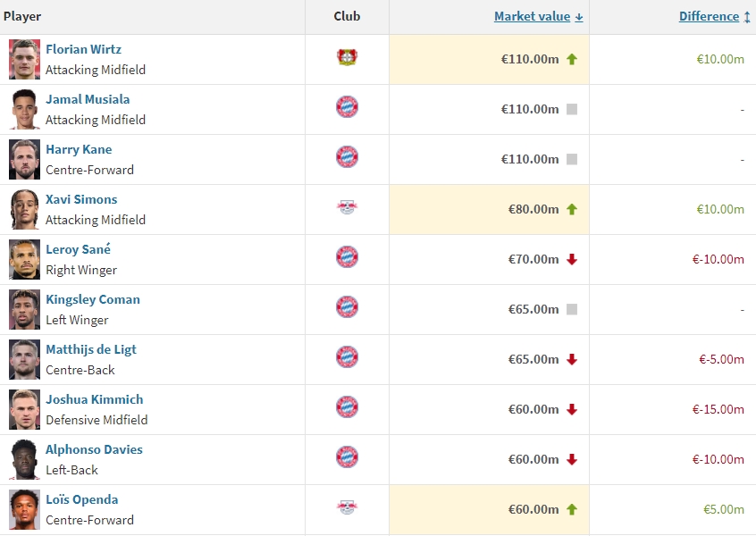Click Kingsley Coman portrait thumbnail

25,309
